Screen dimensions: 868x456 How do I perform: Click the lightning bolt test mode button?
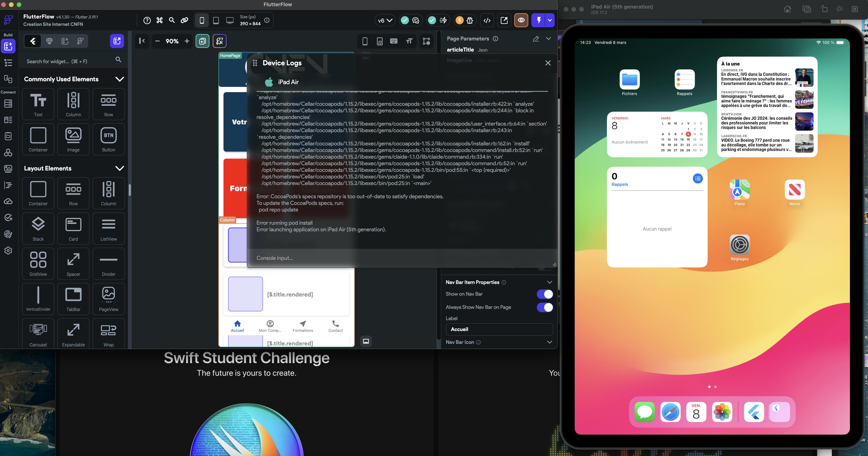point(539,21)
